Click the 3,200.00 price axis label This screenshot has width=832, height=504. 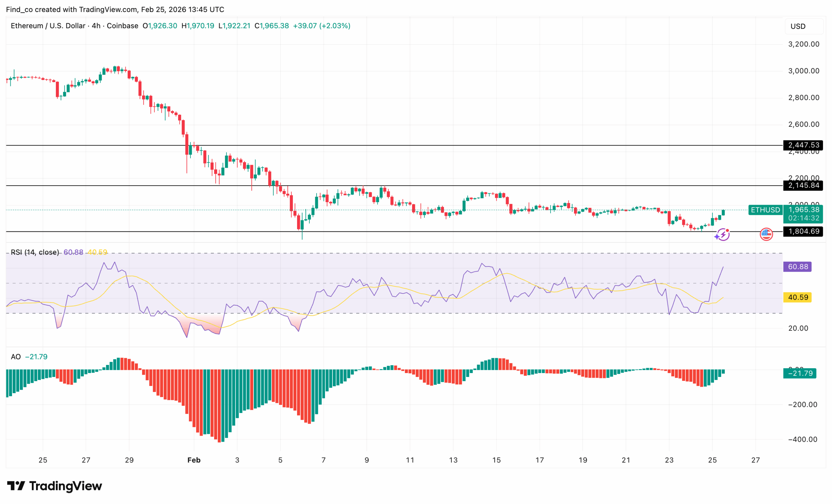coord(804,44)
